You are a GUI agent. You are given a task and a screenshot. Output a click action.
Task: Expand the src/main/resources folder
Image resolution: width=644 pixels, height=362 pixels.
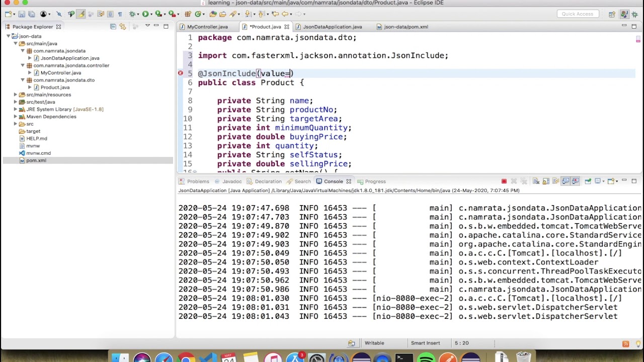pyautogui.click(x=16, y=95)
